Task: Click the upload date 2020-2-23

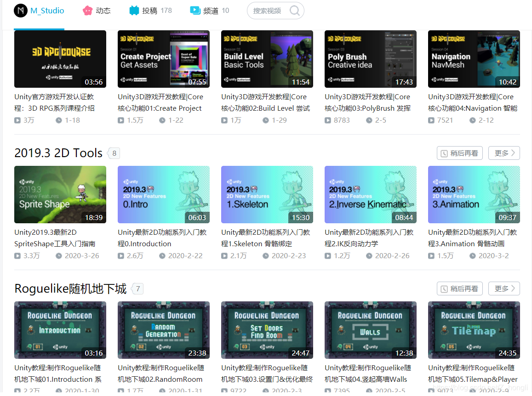Action: click(289, 256)
